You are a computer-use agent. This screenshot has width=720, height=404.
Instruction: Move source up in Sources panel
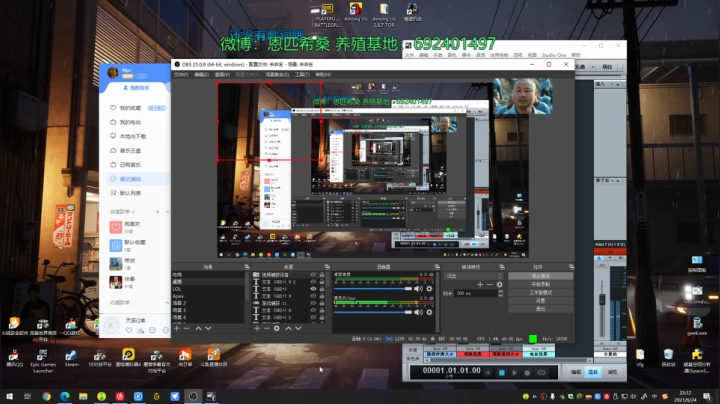288,328
